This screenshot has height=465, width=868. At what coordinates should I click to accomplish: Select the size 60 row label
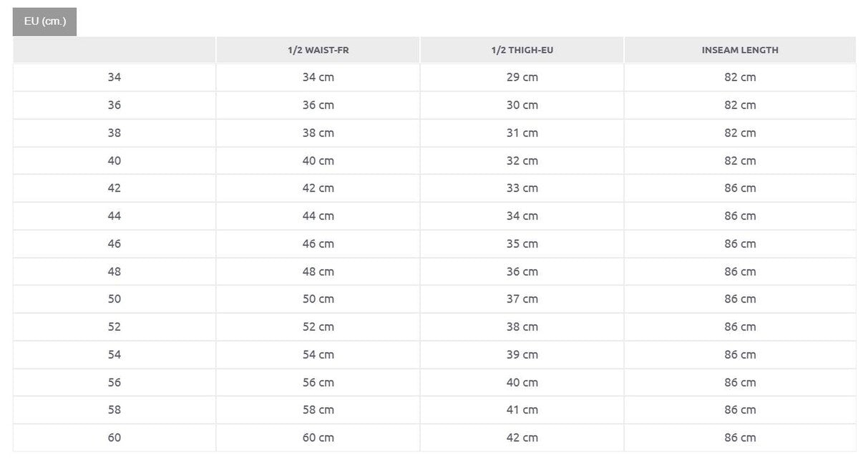pos(114,438)
